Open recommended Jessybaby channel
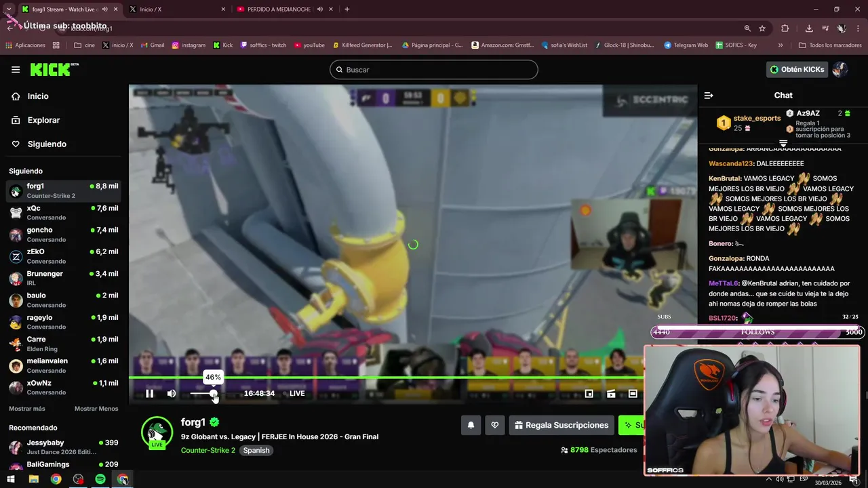Image resolution: width=868 pixels, height=488 pixels. click(64, 447)
